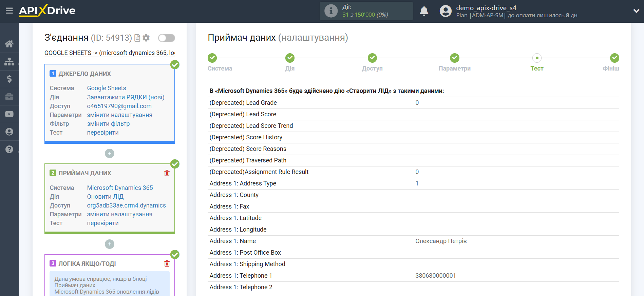Open the home sidebar icon

point(9,44)
